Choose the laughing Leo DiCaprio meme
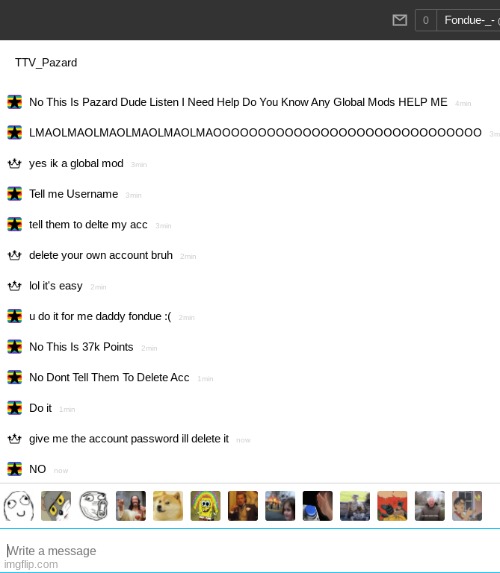The height and width of the screenshot is (573, 500). tap(243, 506)
